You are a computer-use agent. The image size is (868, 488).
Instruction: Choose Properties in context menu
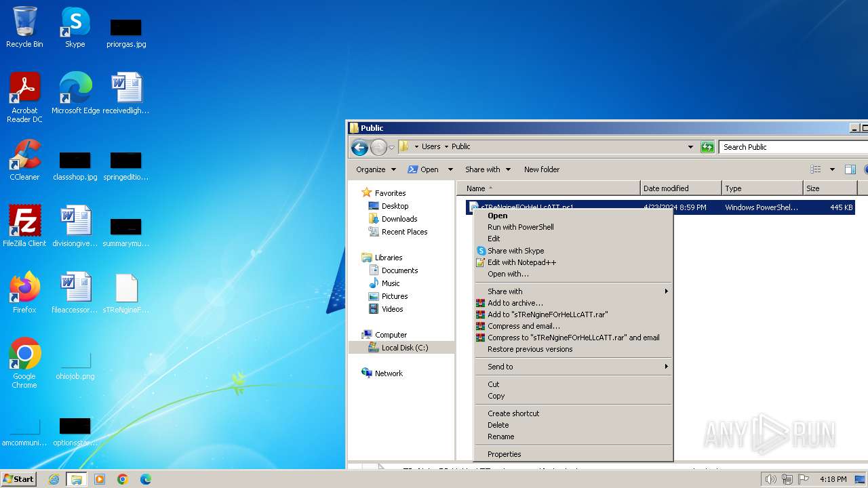(x=573, y=454)
